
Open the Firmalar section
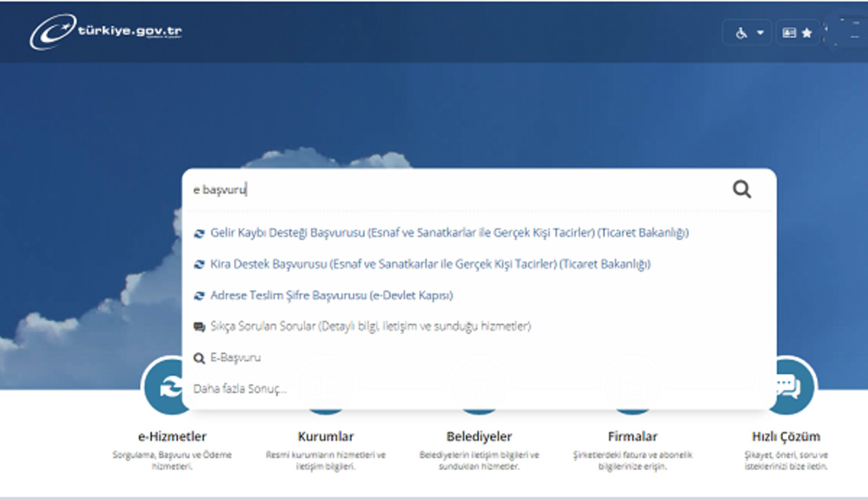[633, 436]
